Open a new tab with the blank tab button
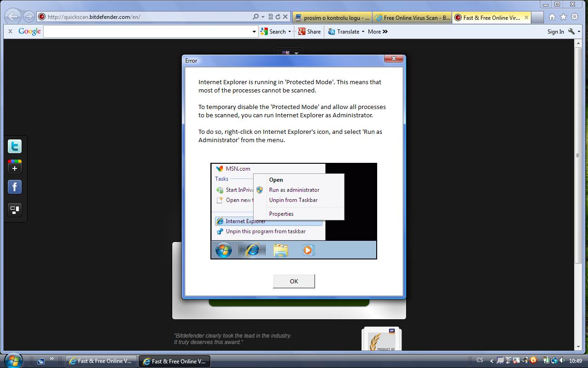588x368 pixels. coord(537,18)
